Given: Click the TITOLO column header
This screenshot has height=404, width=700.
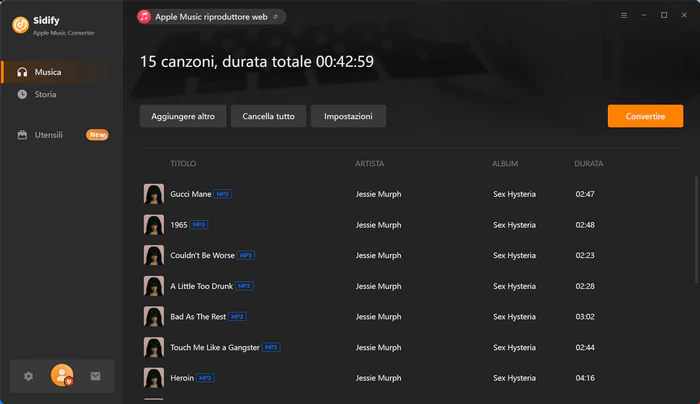Looking at the screenshot, I should click(183, 164).
